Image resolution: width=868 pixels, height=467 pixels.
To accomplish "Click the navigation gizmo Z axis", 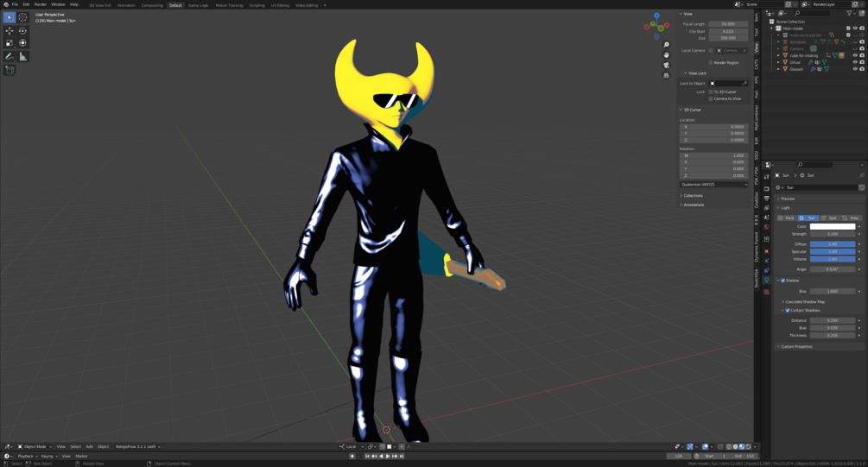I will (x=656, y=16).
